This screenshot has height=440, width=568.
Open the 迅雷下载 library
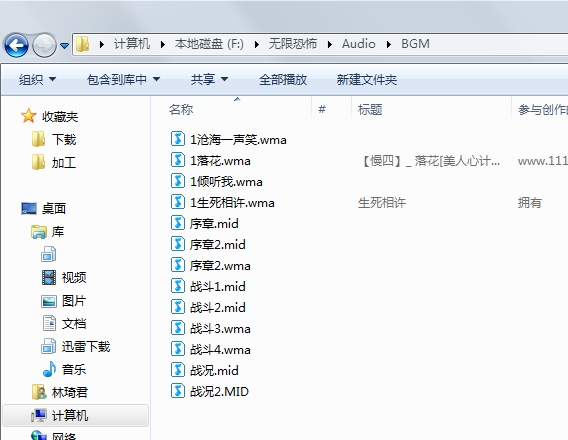[76, 347]
